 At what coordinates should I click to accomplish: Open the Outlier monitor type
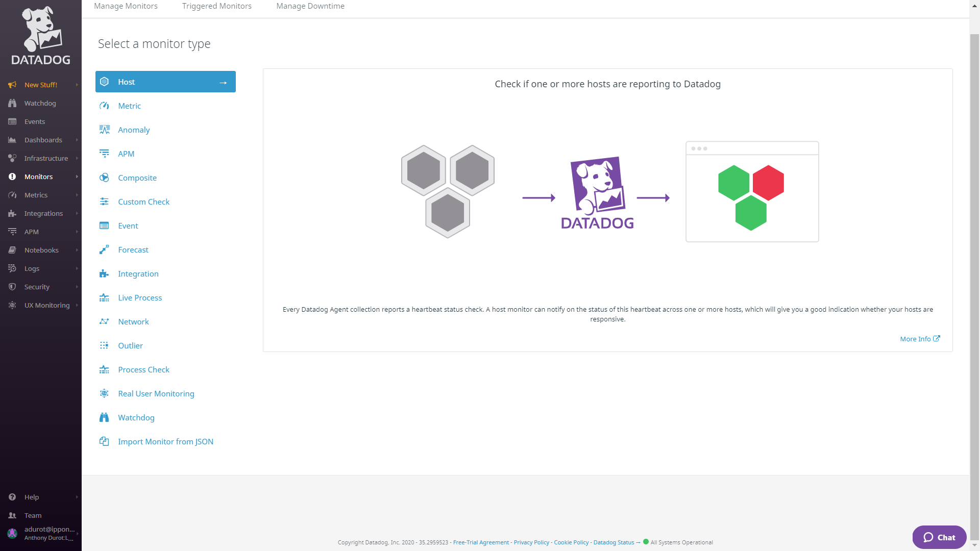pos(131,345)
